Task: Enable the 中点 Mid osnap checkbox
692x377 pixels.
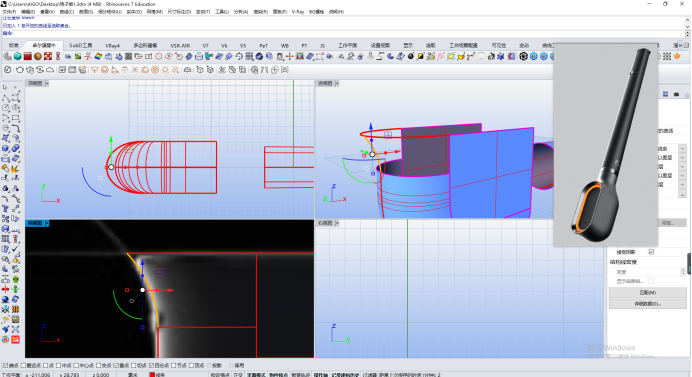Action: tap(58, 366)
